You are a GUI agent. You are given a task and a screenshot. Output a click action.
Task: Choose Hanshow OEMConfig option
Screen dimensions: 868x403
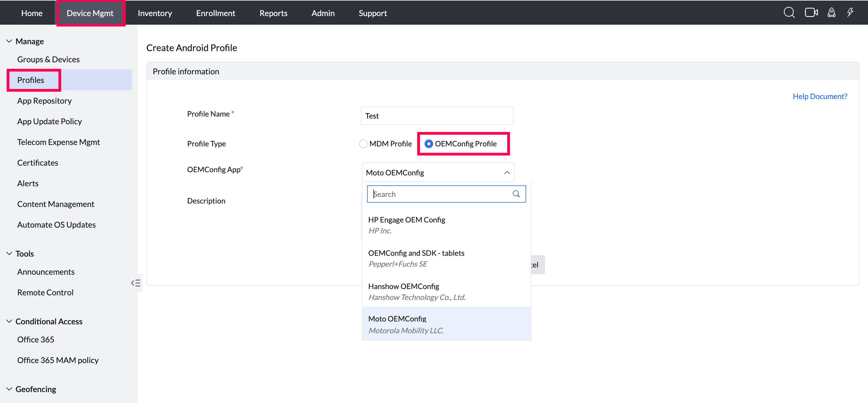(446, 291)
